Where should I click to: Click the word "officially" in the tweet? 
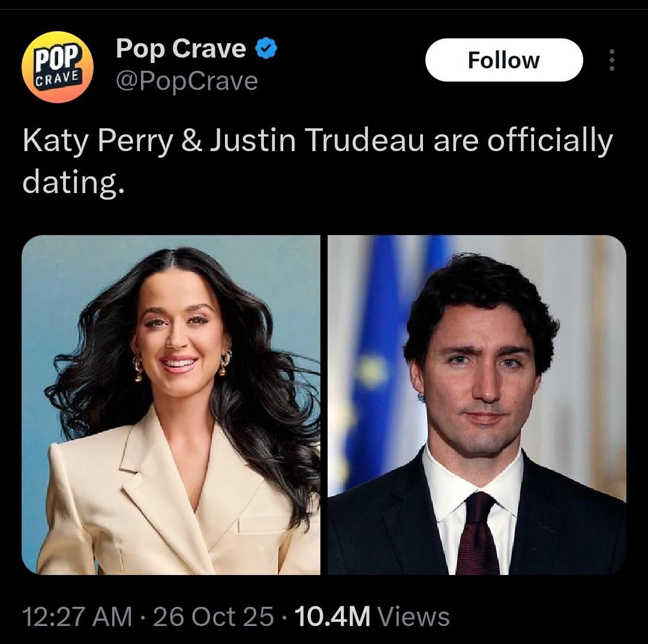pyautogui.click(x=550, y=142)
